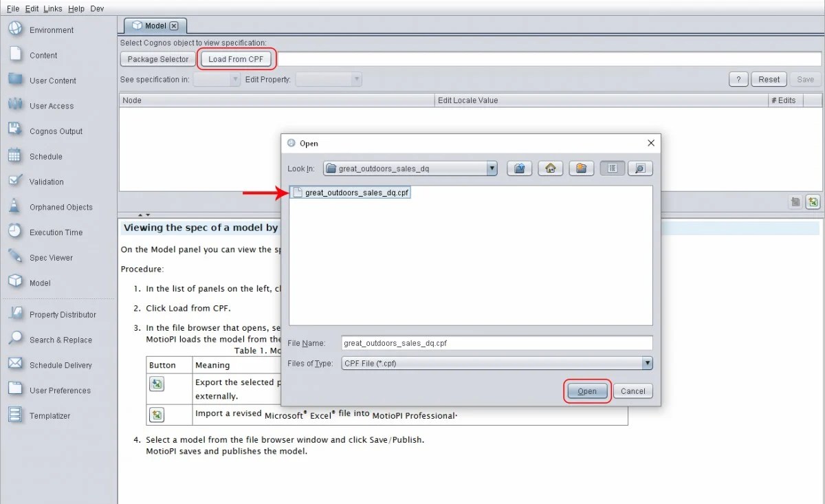Close the Model tab with its X

[174, 25]
